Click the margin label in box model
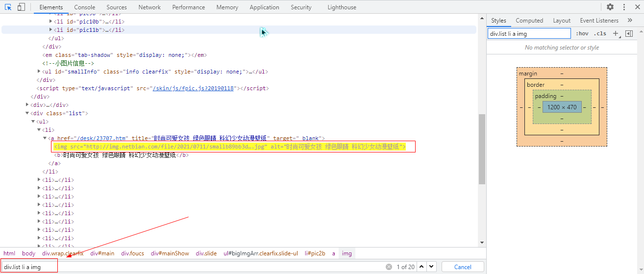This screenshot has height=274, width=644. tap(528, 74)
